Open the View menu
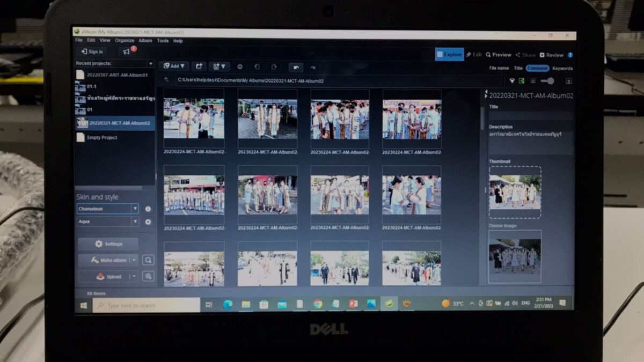The image size is (644, 362). (105, 40)
